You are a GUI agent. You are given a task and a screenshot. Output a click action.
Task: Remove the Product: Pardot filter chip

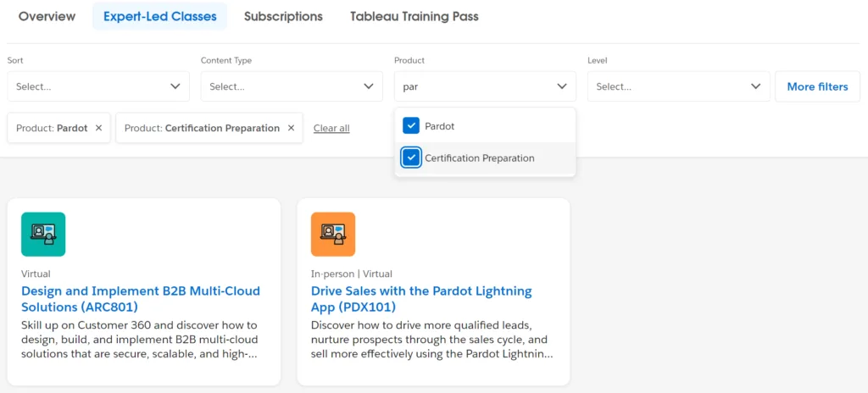tap(98, 128)
